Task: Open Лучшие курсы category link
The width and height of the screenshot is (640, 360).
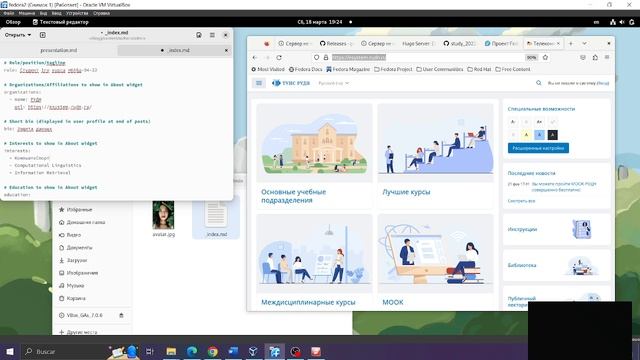Action: [406, 192]
